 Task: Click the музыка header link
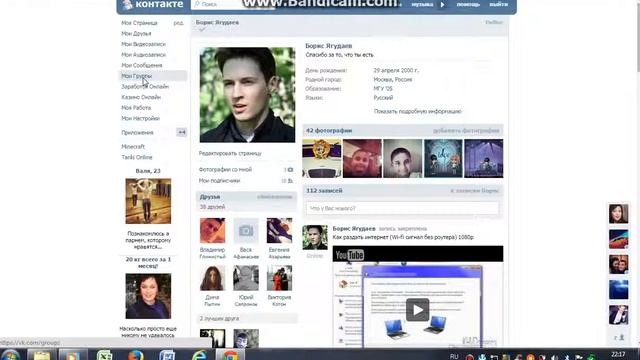click(x=422, y=4)
